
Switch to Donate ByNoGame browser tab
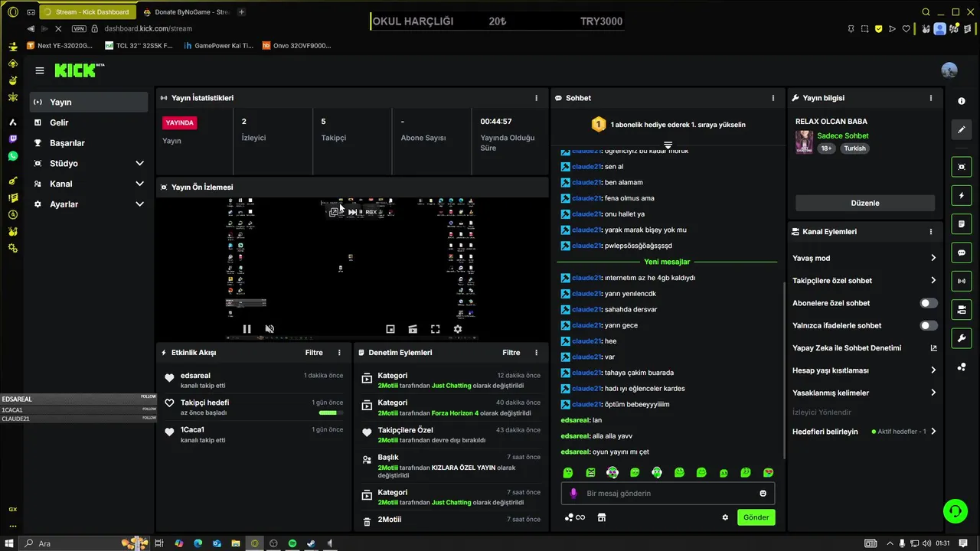click(186, 12)
